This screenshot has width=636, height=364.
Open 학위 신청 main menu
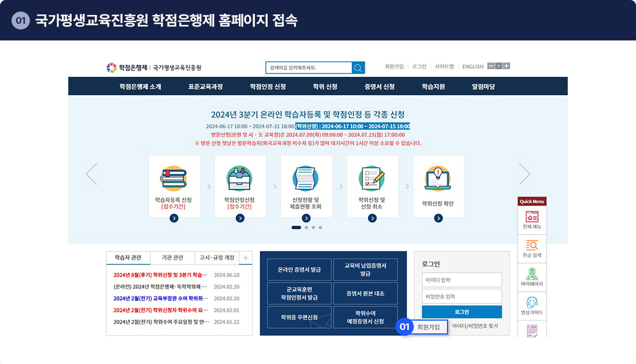[x=325, y=87]
